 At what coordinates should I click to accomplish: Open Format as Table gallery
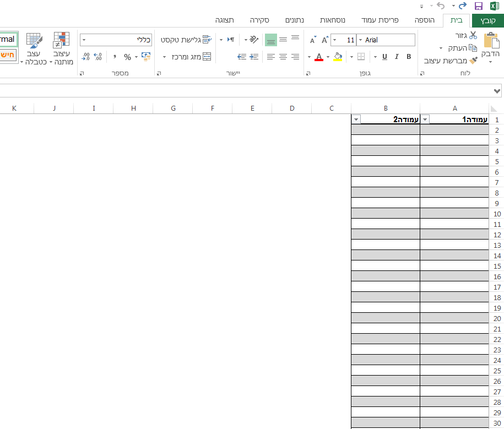[34, 48]
